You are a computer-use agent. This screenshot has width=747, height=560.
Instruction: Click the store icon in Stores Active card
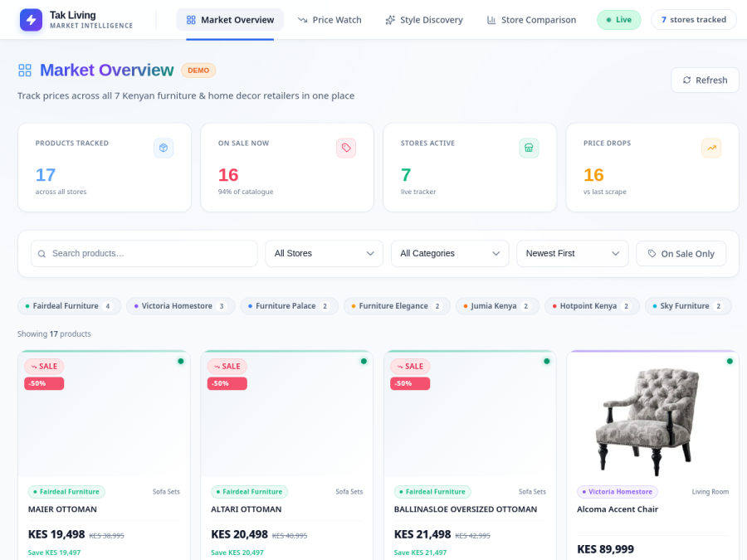point(529,149)
